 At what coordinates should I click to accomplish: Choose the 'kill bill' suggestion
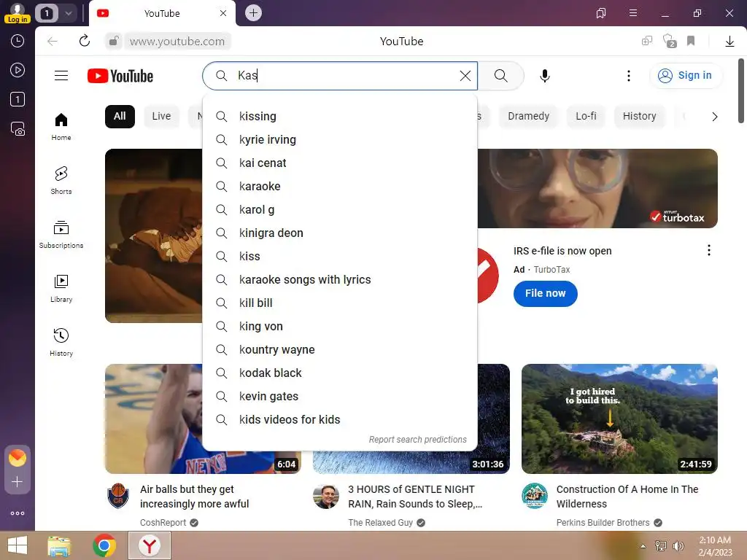[340, 303]
